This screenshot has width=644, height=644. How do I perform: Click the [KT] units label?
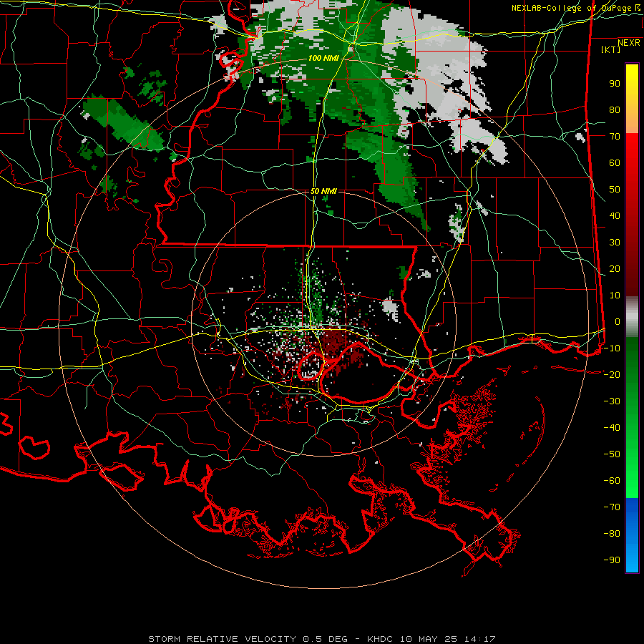(x=610, y=49)
